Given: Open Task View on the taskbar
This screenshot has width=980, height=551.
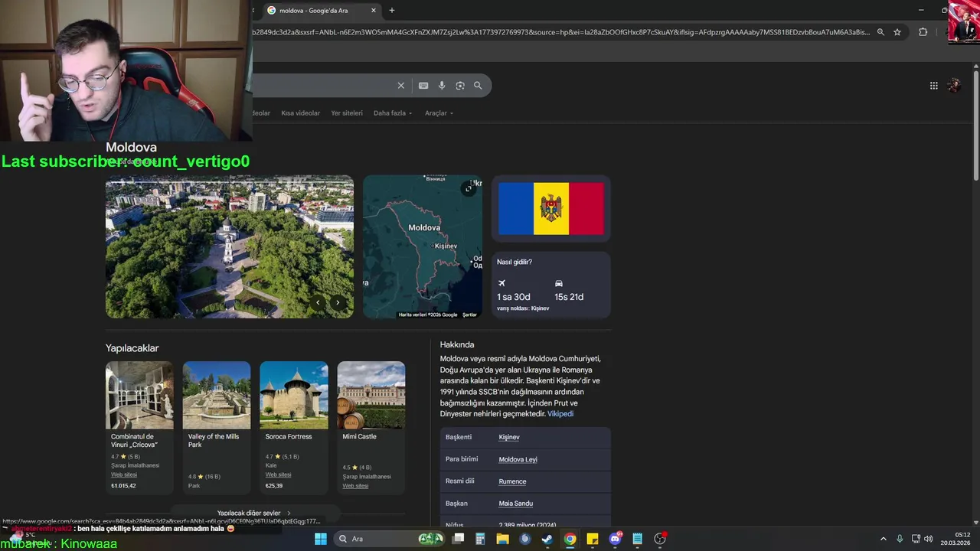Looking at the screenshot, I should (x=458, y=539).
